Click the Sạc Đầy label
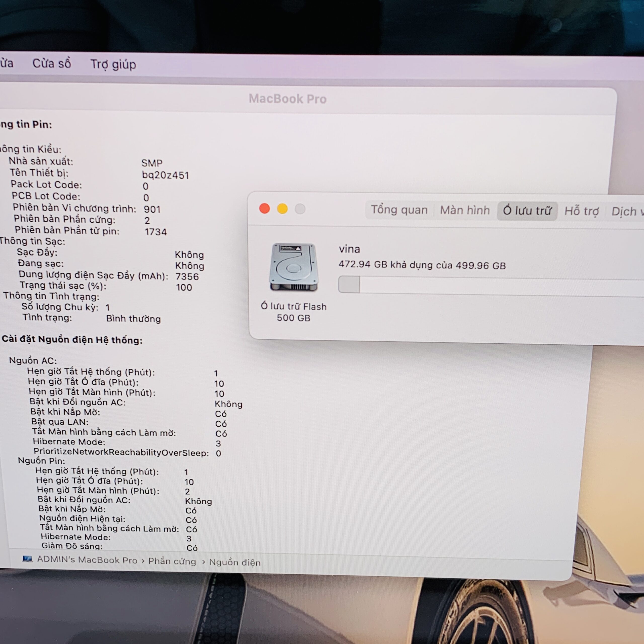This screenshot has height=644, width=644. point(37,252)
